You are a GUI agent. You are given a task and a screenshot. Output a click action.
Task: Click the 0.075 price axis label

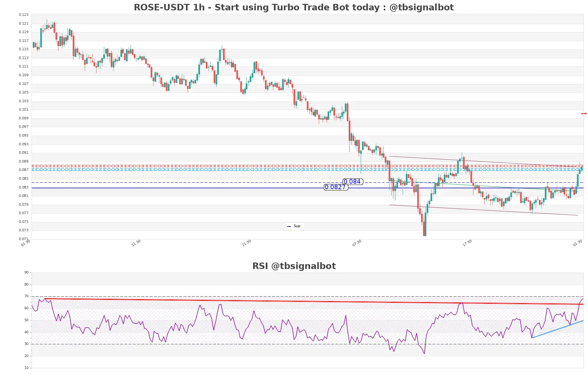pyautogui.click(x=23, y=222)
